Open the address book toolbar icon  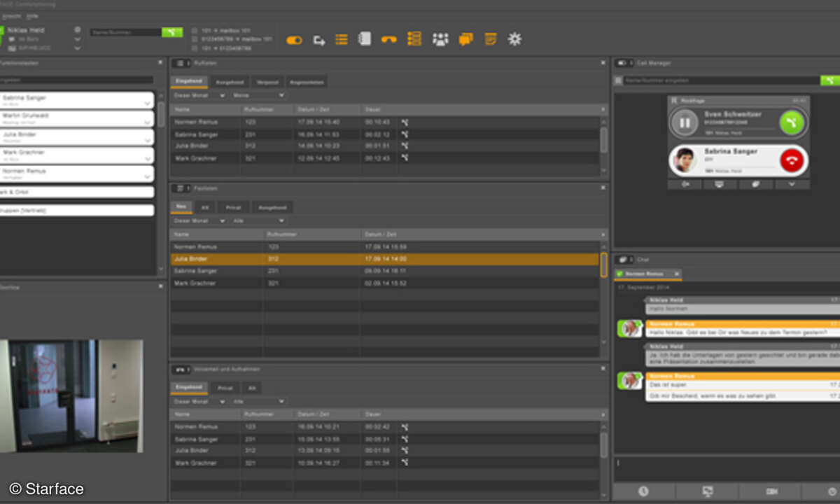[364, 39]
